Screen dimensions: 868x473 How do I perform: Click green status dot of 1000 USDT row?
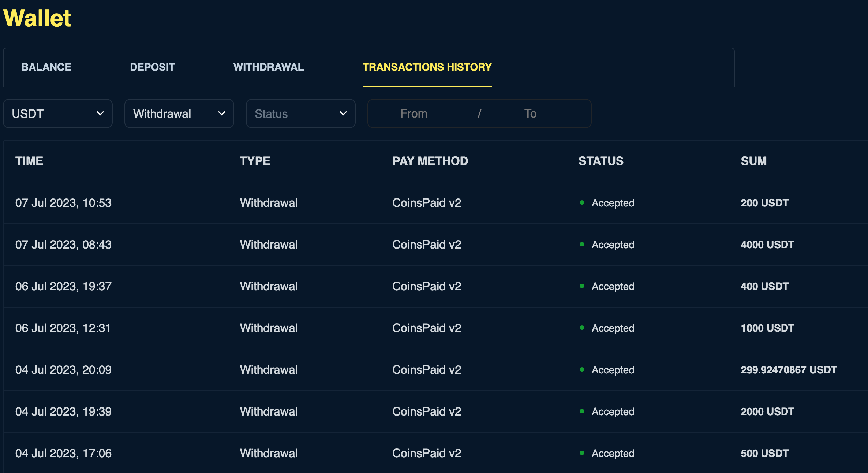coord(582,328)
